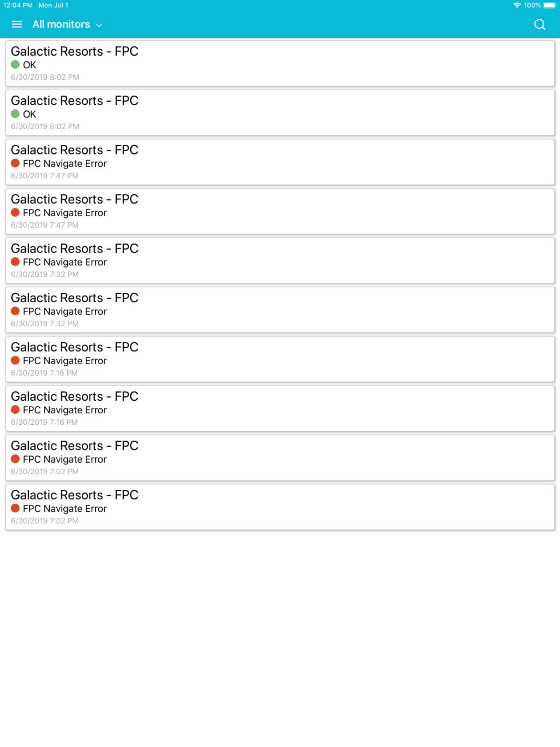Image resolution: width=560 pixels, height=747 pixels.
Task: Open first 7:32 PM FPC Navigate Error entry
Action: 280,261
